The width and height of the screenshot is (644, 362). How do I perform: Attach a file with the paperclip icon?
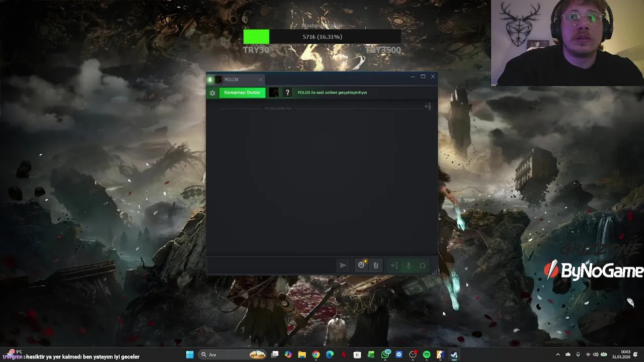coord(376,265)
